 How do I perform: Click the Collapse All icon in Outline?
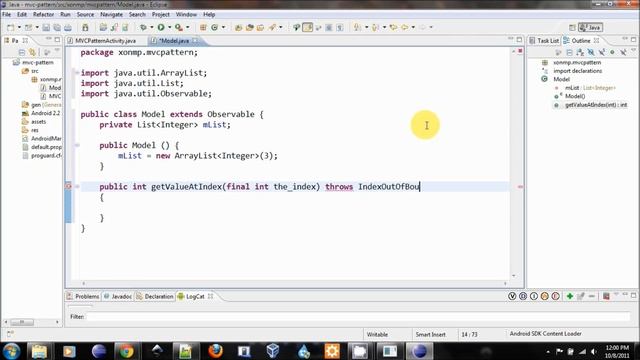pos(569,52)
